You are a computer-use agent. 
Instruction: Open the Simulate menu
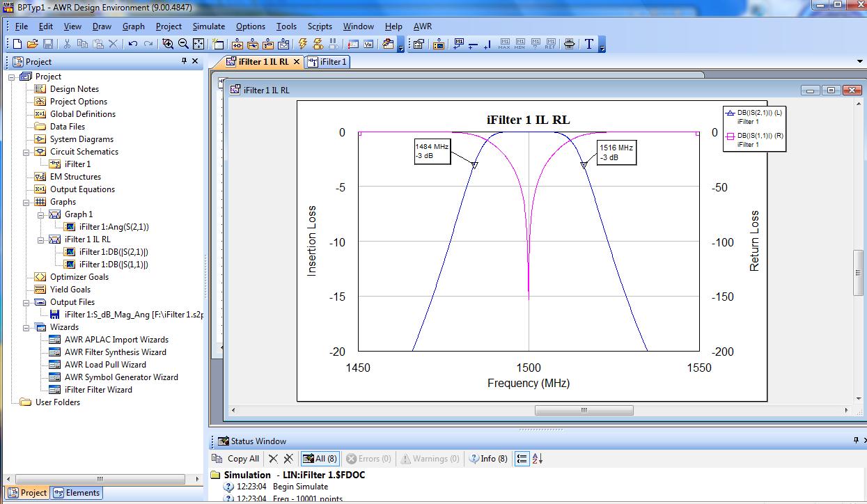pyautogui.click(x=209, y=26)
